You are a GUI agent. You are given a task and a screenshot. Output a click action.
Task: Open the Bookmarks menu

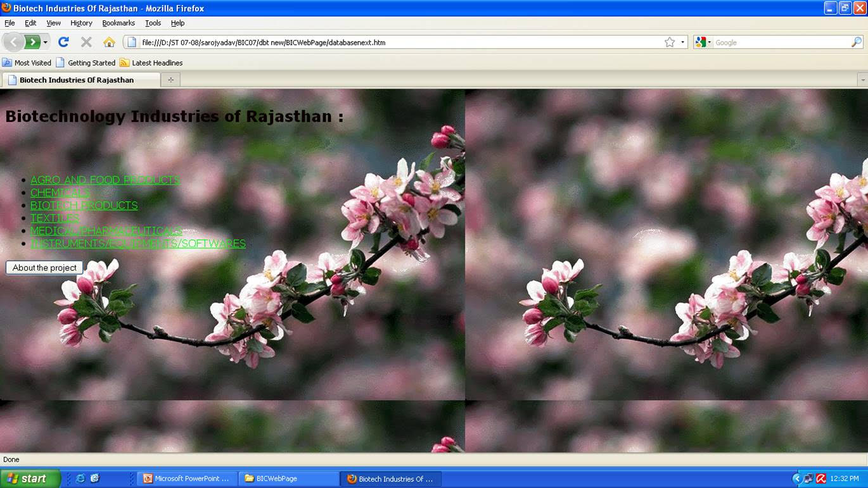pyautogui.click(x=118, y=23)
